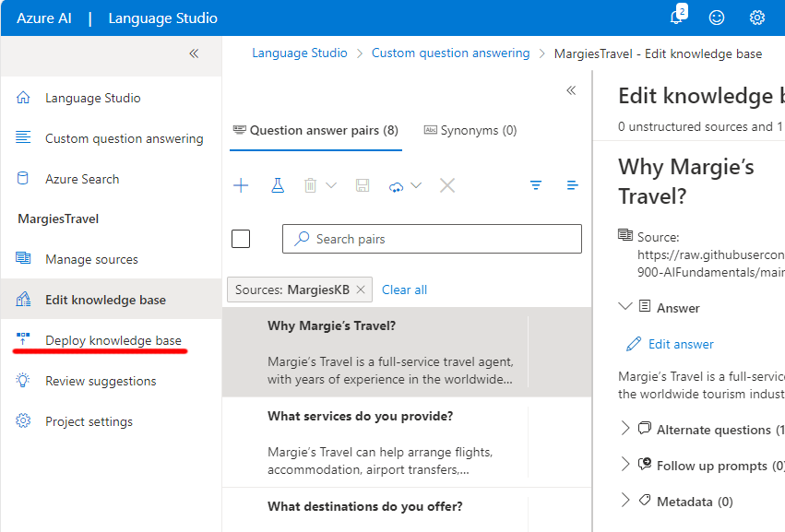Click the Azure AI header title

point(44,18)
